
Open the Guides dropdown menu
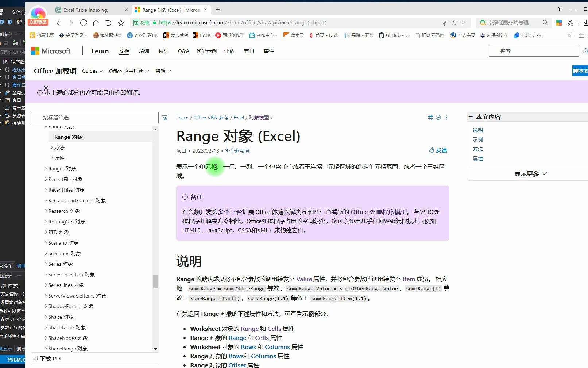(92, 71)
